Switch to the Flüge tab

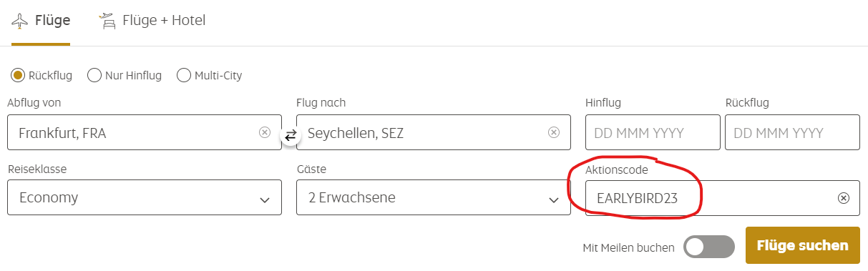(41, 21)
